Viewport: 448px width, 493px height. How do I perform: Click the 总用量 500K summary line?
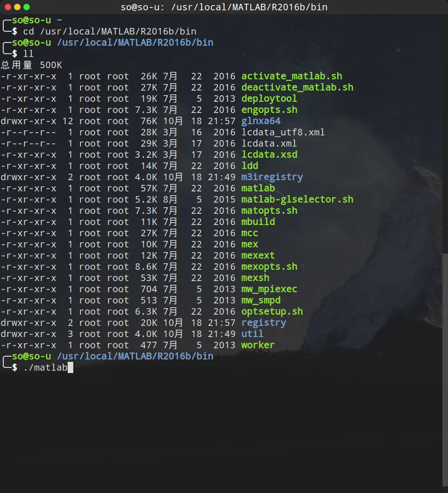(x=31, y=65)
